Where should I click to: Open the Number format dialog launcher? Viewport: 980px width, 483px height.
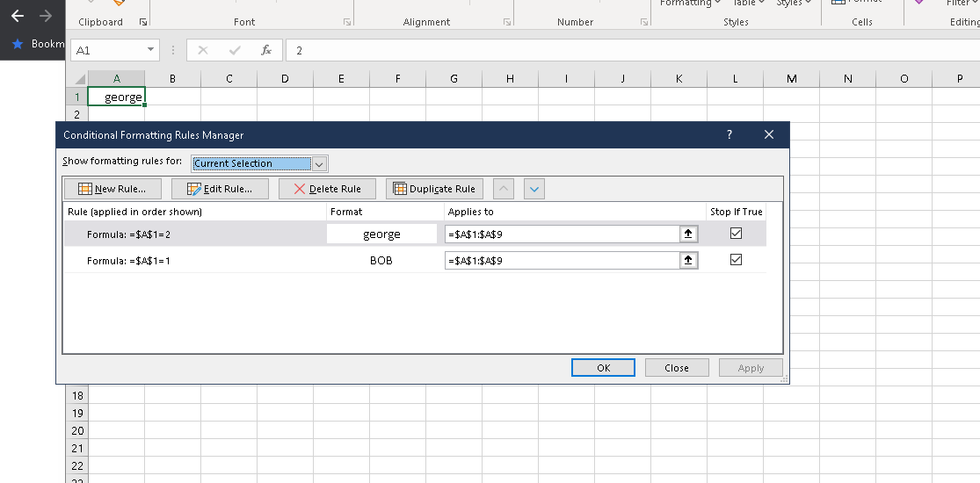(643, 23)
